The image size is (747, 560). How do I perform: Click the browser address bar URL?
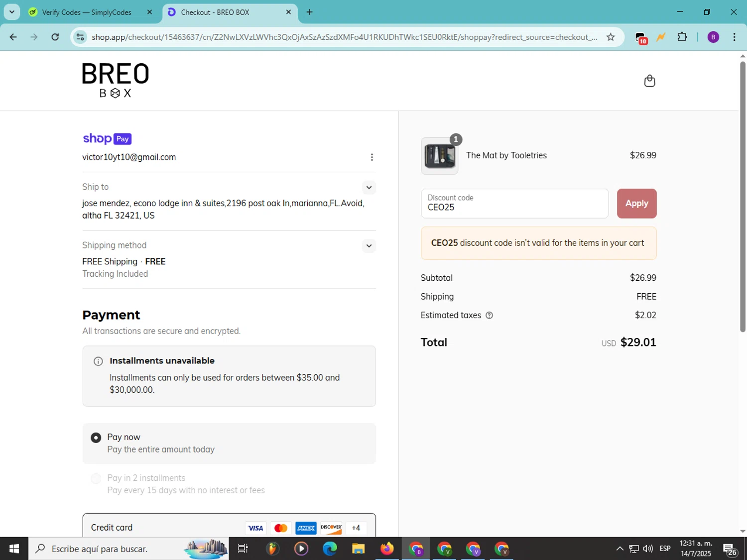345,37
